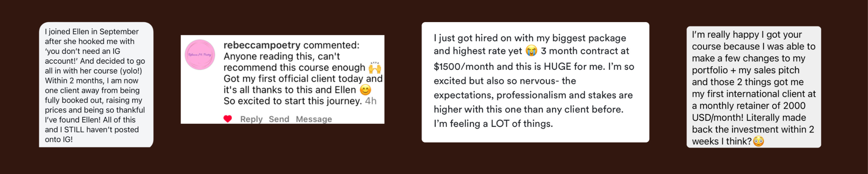Click the 4h comment timestamp
Image resolution: width=868 pixels, height=174 pixels.
tap(371, 101)
